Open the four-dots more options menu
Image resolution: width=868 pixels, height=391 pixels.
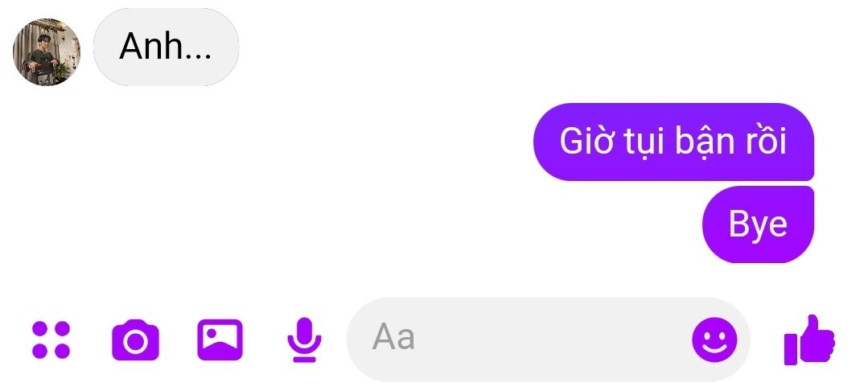tap(51, 340)
